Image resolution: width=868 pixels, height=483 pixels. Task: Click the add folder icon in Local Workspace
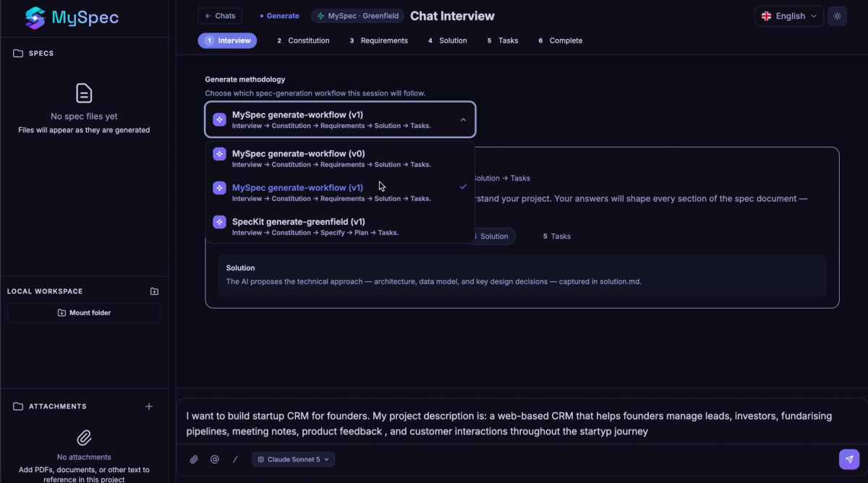154,291
